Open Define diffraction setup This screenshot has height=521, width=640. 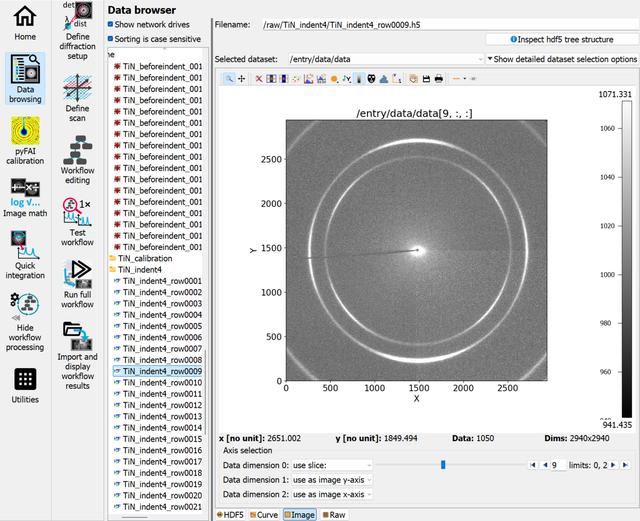tap(78, 31)
